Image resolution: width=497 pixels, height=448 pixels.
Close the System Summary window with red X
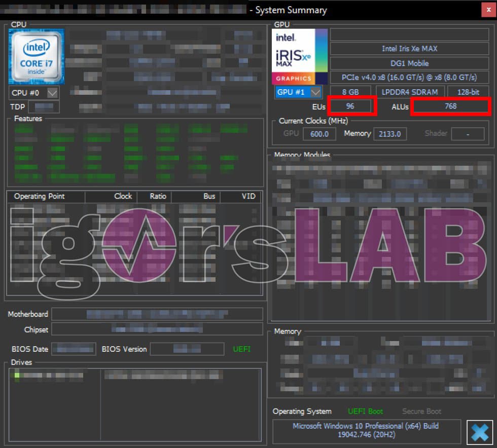pyautogui.click(x=488, y=10)
